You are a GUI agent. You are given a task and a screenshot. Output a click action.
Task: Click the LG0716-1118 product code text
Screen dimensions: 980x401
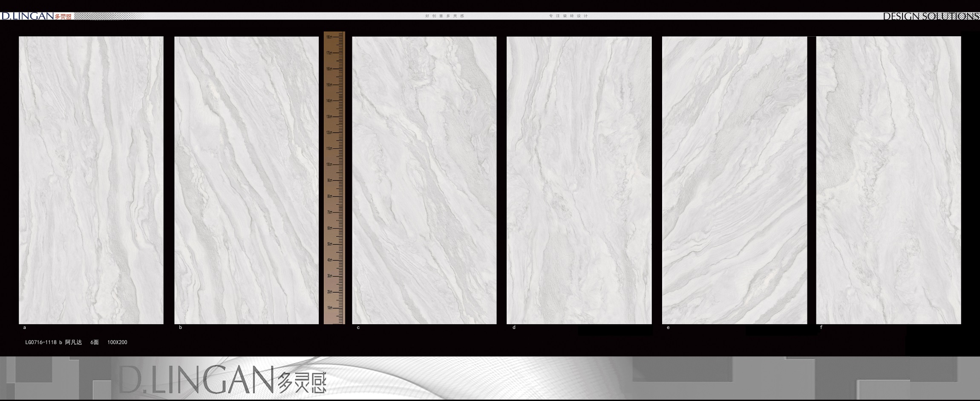tap(40, 343)
